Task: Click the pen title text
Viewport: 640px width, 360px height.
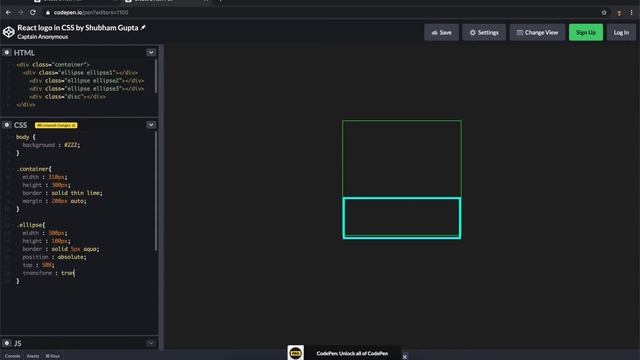Action: tap(78, 28)
